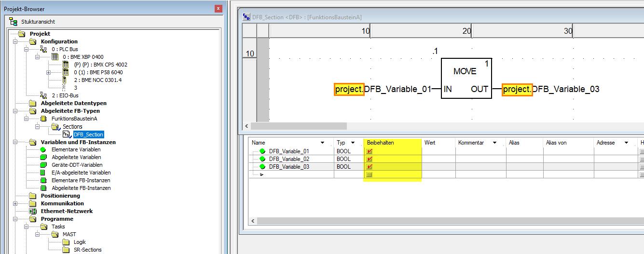Select DFB_Variable_02 variable icon in table
644x254 pixels.
pyautogui.click(x=263, y=159)
